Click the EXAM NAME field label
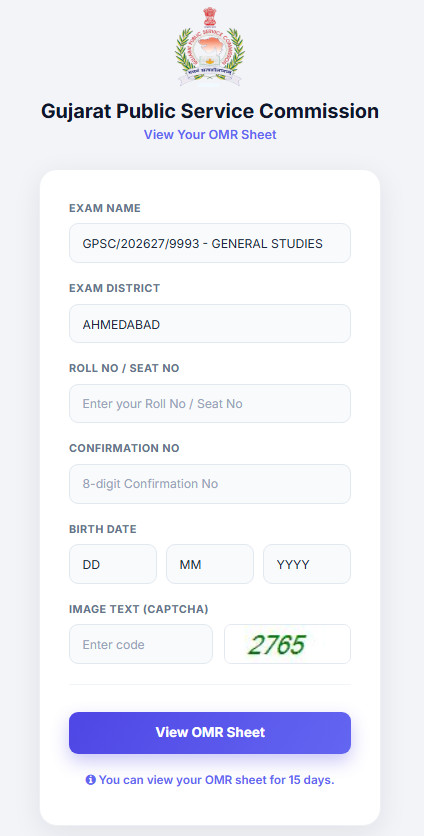Image resolution: width=424 pixels, height=836 pixels. coord(105,208)
